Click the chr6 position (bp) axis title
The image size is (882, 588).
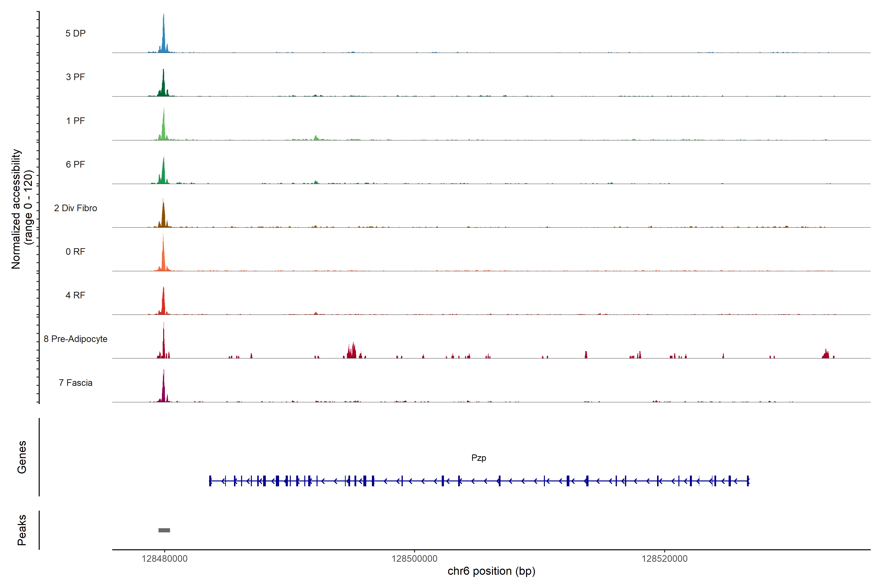[491, 571]
